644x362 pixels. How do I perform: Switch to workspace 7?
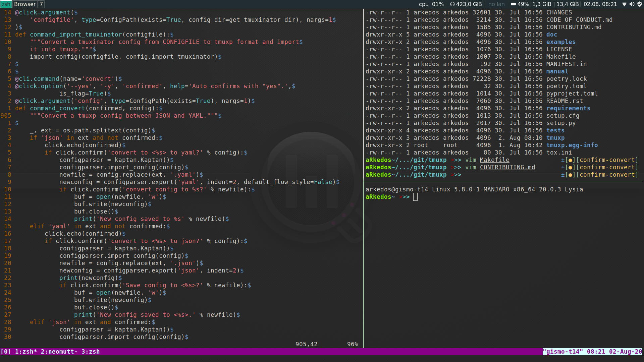pyautogui.click(x=41, y=4)
